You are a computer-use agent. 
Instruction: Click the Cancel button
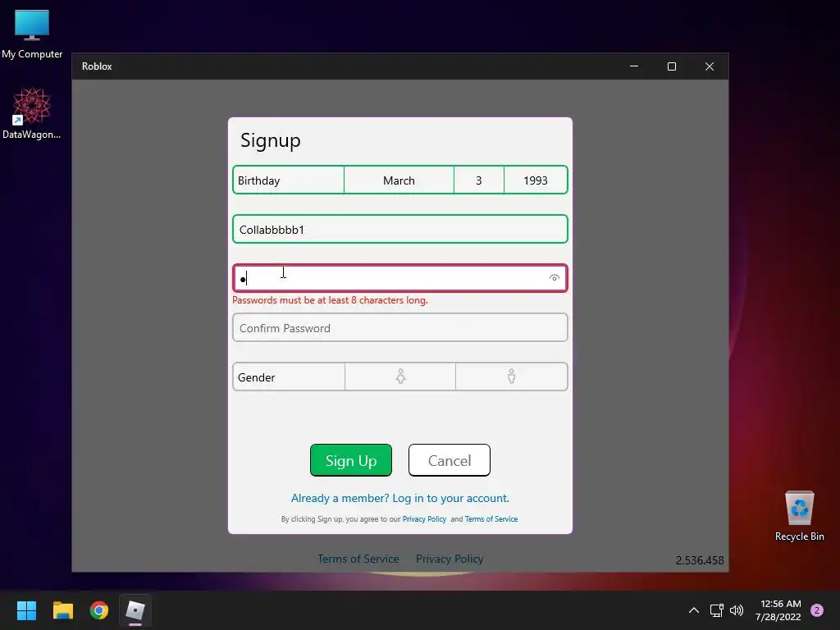450,460
